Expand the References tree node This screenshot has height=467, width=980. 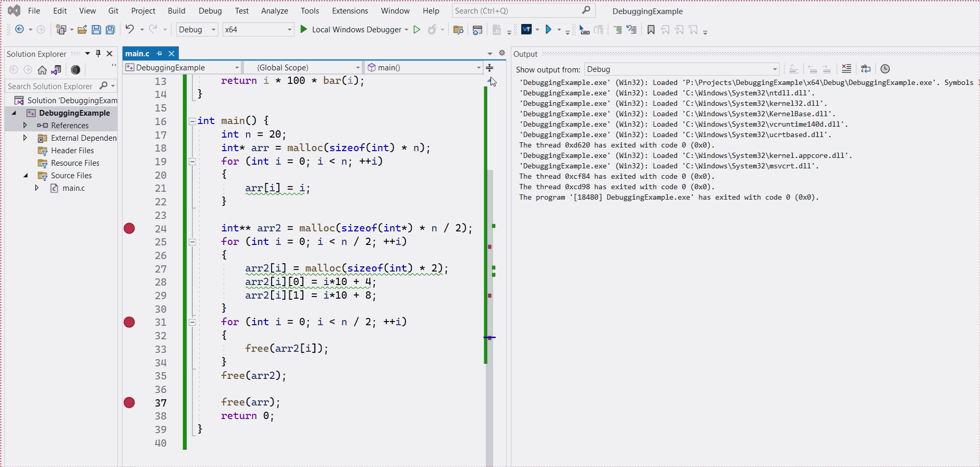pos(25,125)
